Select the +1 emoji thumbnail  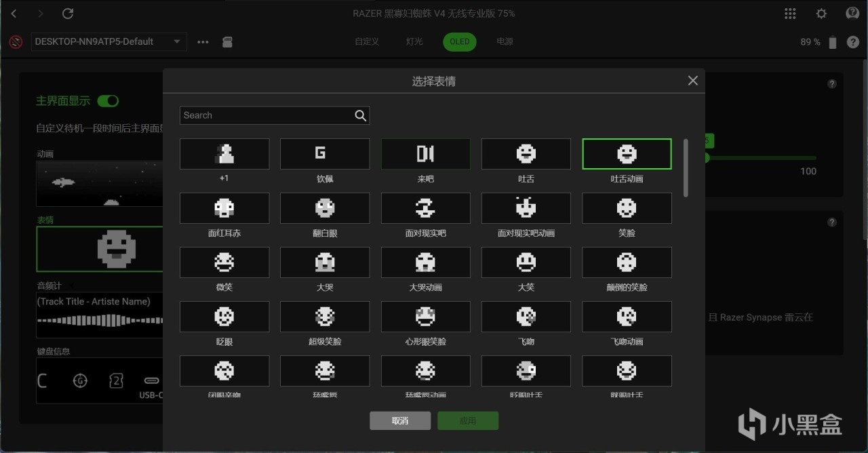tap(224, 154)
